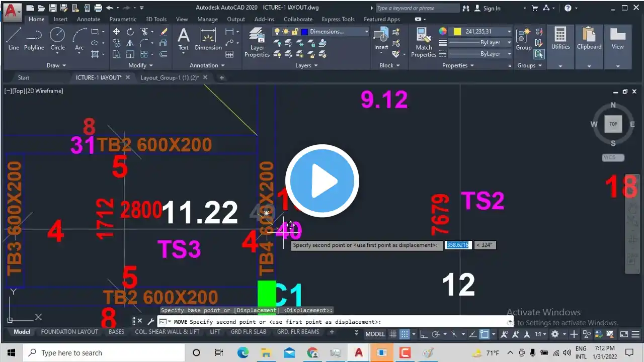Toggle Ortho mode in status bar
Viewport: 644px width, 362px height.
pos(424,334)
